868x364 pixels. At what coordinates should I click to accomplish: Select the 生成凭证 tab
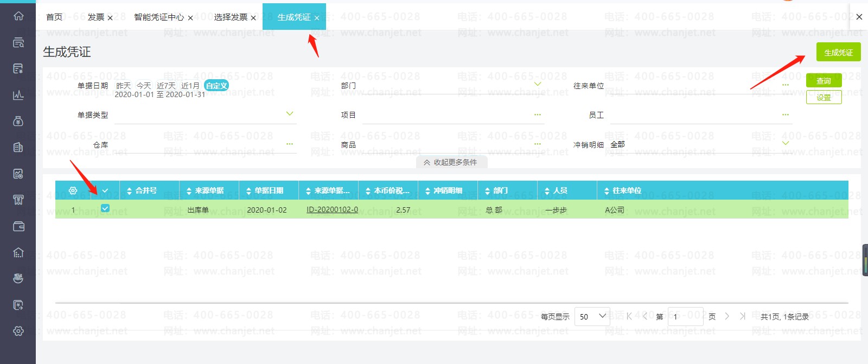[294, 17]
